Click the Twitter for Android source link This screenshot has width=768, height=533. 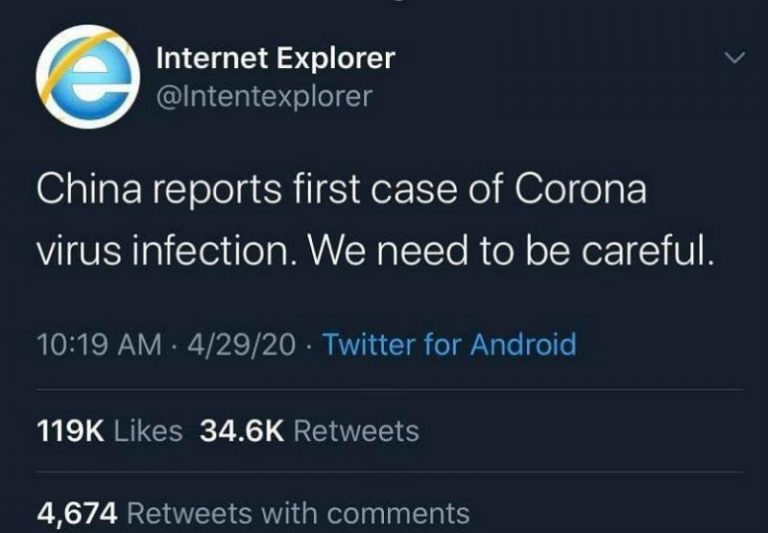pos(450,345)
